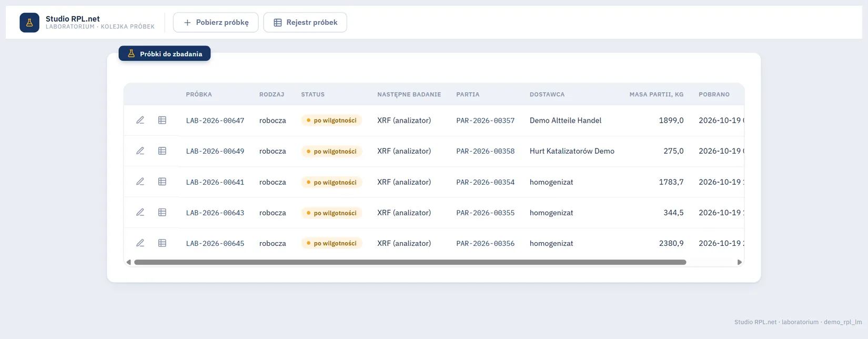
Task: Click the RODZAJ column header
Action: pyautogui.click(x=271, y=95)
